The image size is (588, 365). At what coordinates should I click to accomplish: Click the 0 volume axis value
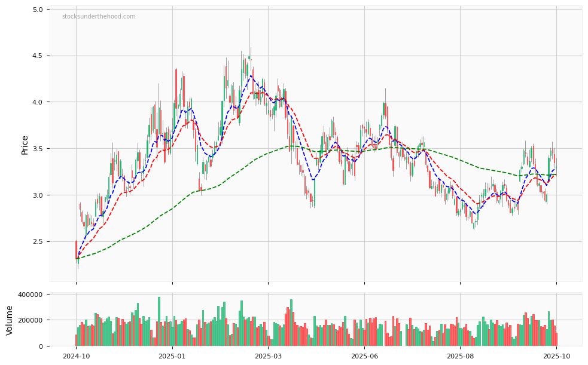click(40, 346)
